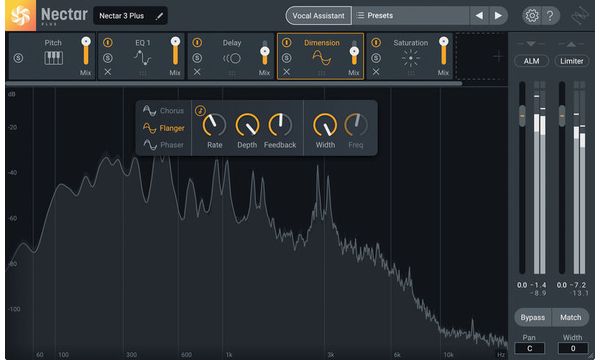The width and height of the screenshot is (600, 360).
Task: Click the output gain fader handle
Action: pos(562,116)
